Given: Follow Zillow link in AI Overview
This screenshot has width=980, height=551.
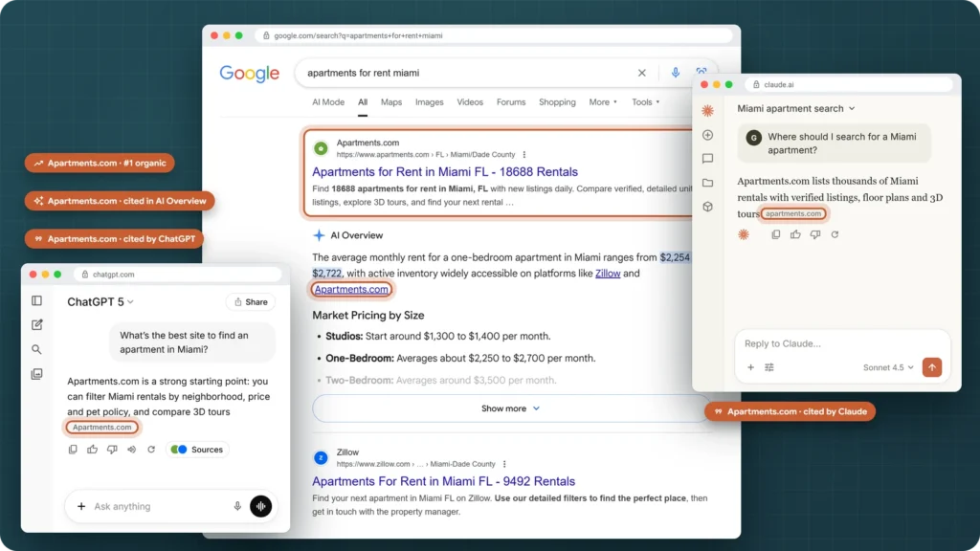Looking at the screenshot, I should [608, 273].
